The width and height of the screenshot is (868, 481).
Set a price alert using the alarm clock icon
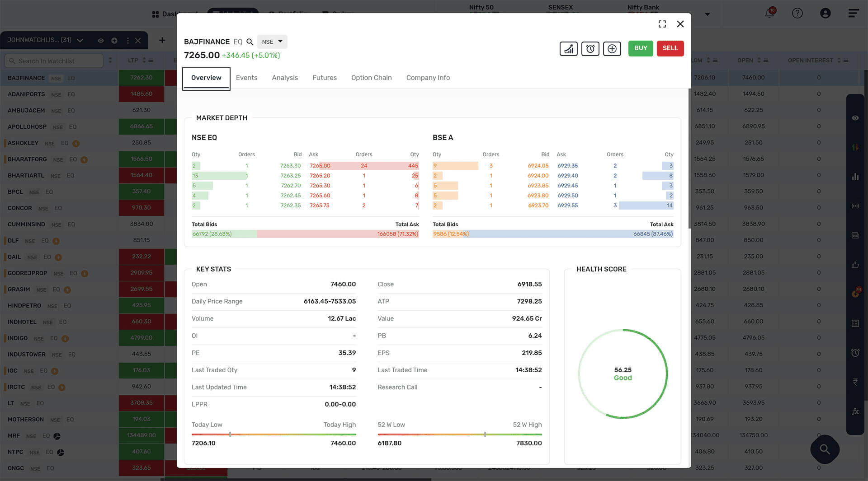pyautogui.click(x=590, y=48)
